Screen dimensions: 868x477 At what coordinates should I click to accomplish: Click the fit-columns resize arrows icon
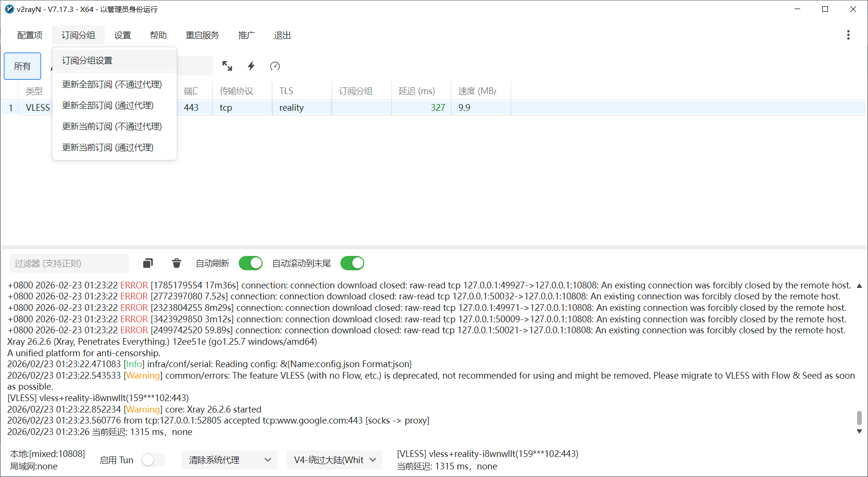point(227,66)
